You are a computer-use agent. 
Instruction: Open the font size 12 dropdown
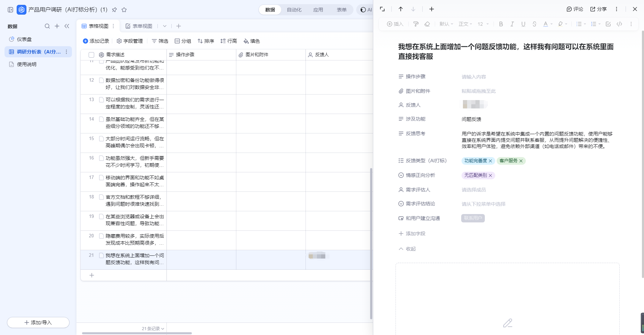(x=483, y=24)
